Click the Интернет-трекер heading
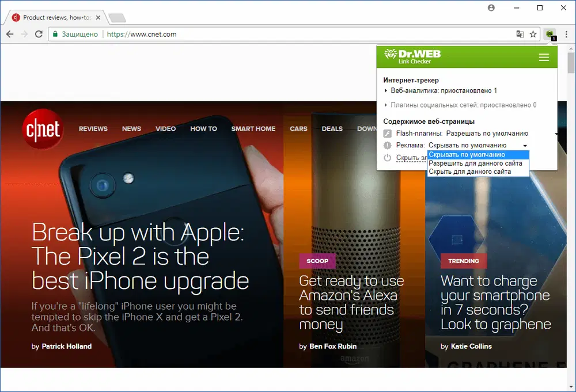Viewport: 576px width, 392px height. pyautogui.click(x=411, y=80)
